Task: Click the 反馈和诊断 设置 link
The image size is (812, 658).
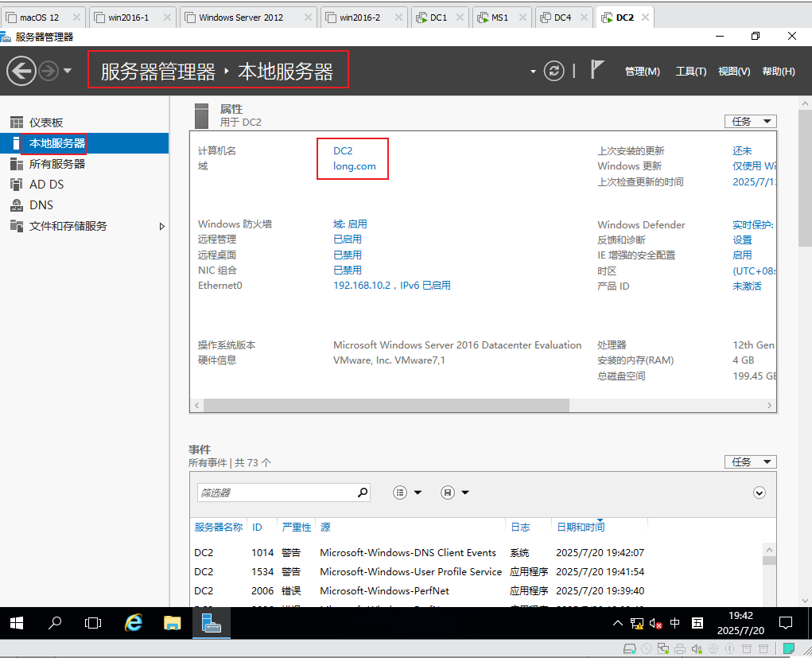Action: tap(742, 239)
